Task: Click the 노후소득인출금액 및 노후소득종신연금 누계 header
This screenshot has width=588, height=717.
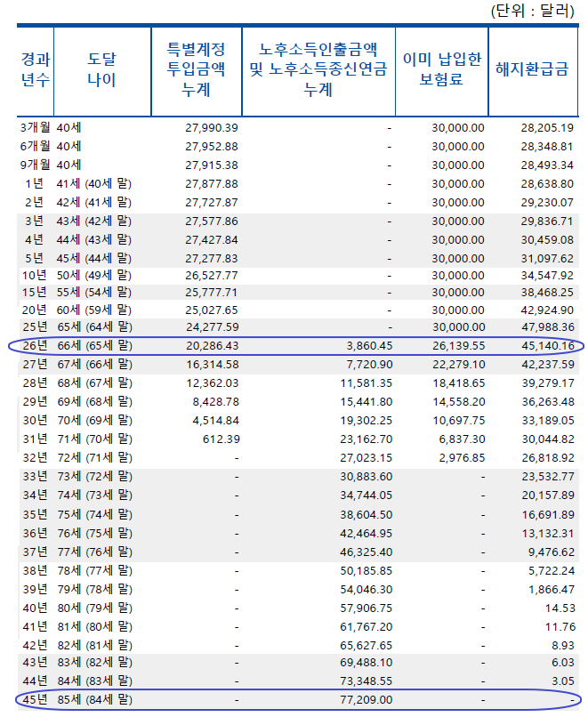Action: click(x=318, y=69)
